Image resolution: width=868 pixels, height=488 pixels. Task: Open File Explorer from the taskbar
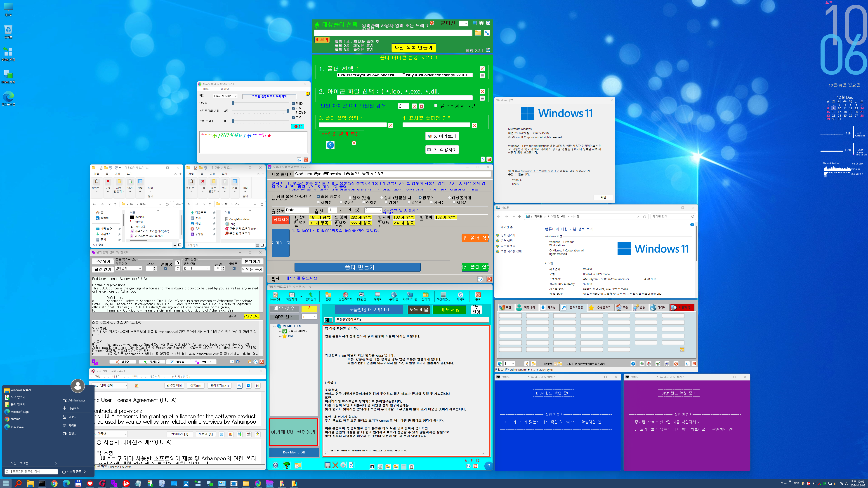pyautogui.click(x=30, y=483)
